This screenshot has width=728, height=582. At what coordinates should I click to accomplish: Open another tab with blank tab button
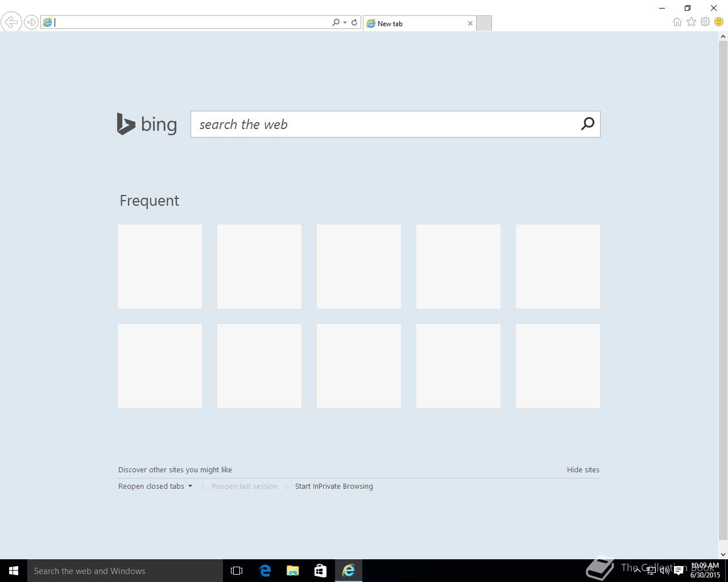pyautogui.click(x=483, y=23)
